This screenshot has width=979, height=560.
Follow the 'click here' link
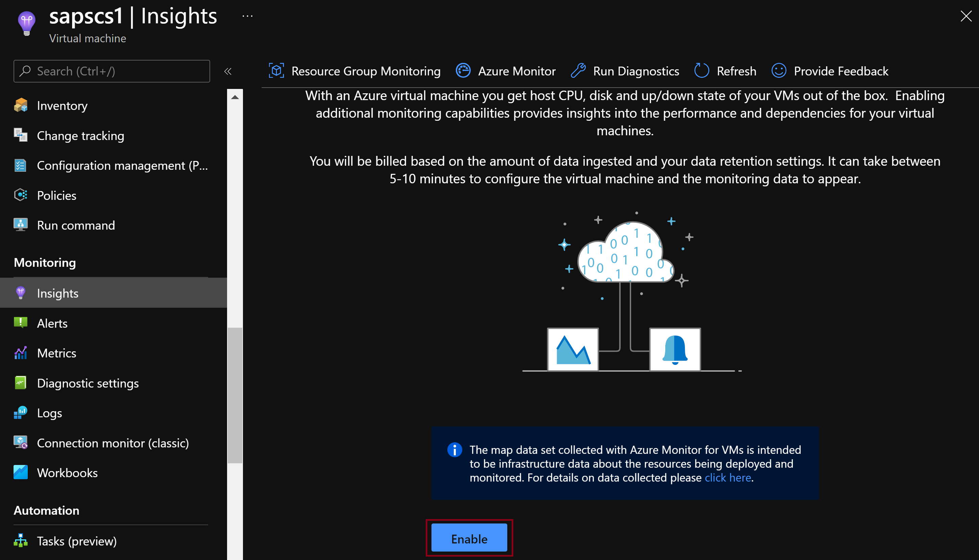pyautogui.click(x=728, y=477)
